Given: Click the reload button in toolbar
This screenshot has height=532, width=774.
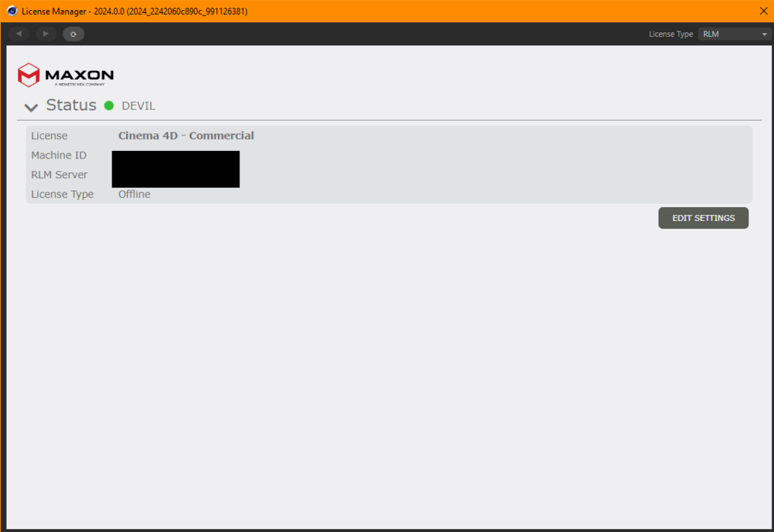Looking at the screenshot, I should 74,34.
